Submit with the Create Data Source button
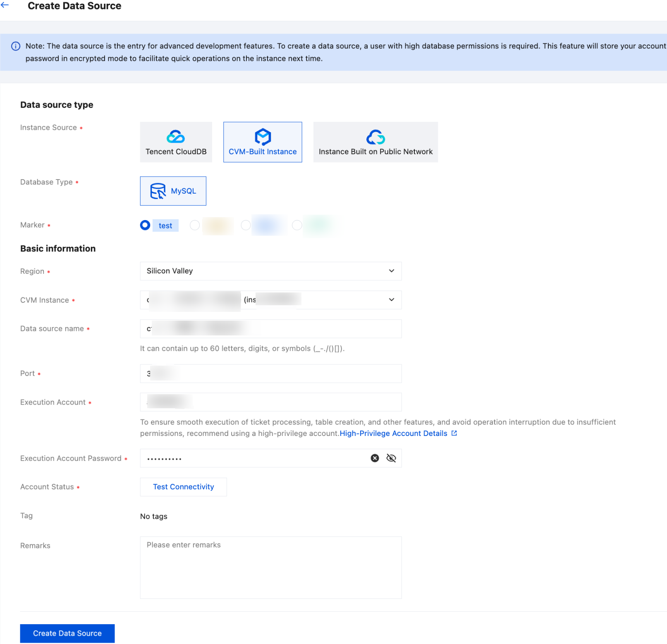 (x=67, y=633)
